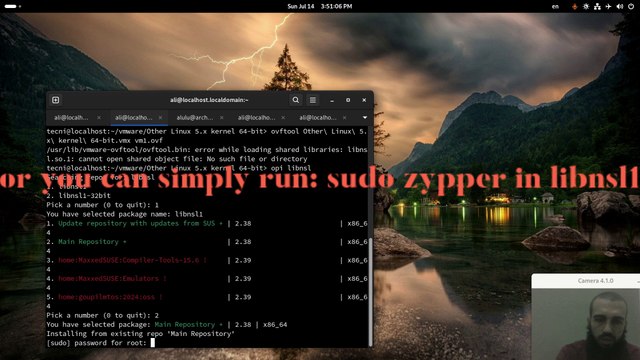Click 'home:MaxxedSUSE:Compiler-Tools-15.6' entry

click(x=132, y=260)
